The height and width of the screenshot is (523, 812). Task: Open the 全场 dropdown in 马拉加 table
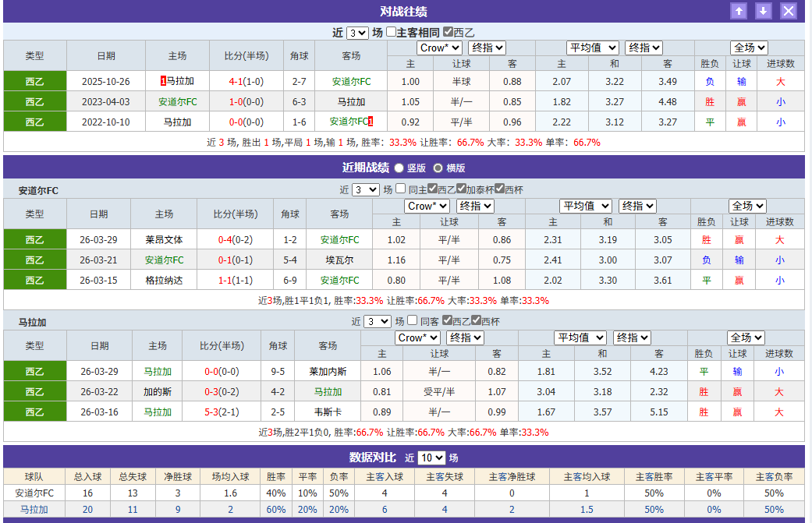coord(746,337)
